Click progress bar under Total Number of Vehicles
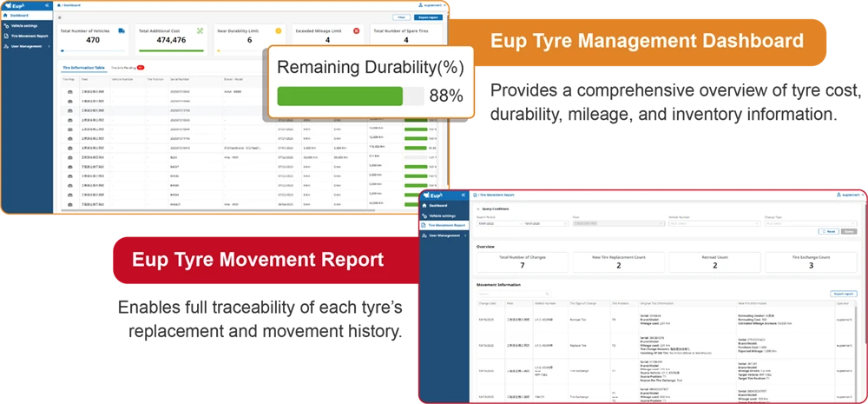This screenshot has width=868, height=404. tap(93, 50)
